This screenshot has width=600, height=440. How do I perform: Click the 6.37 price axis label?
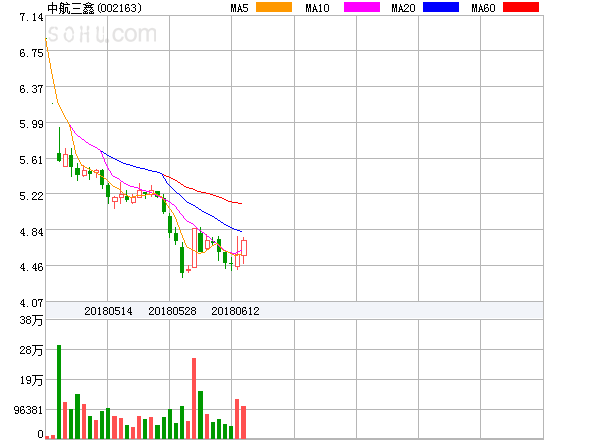(x=31, y=89)
